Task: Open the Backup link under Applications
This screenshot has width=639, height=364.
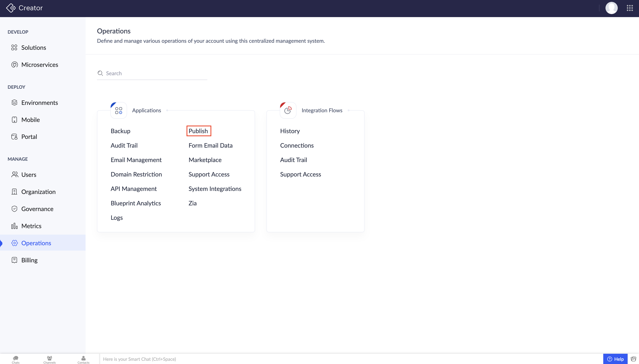Action: click(120, 131)
